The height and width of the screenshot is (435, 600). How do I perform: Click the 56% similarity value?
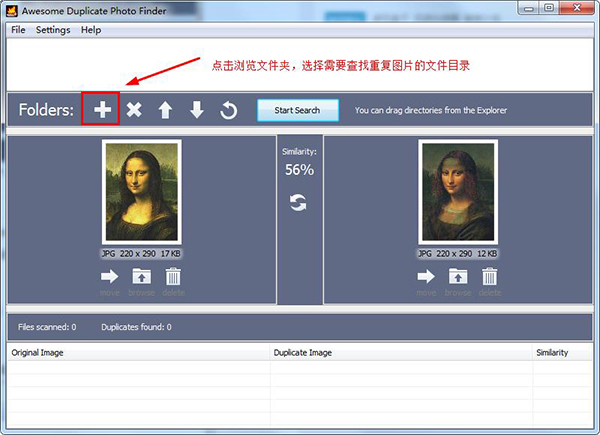tap(299, 170)
